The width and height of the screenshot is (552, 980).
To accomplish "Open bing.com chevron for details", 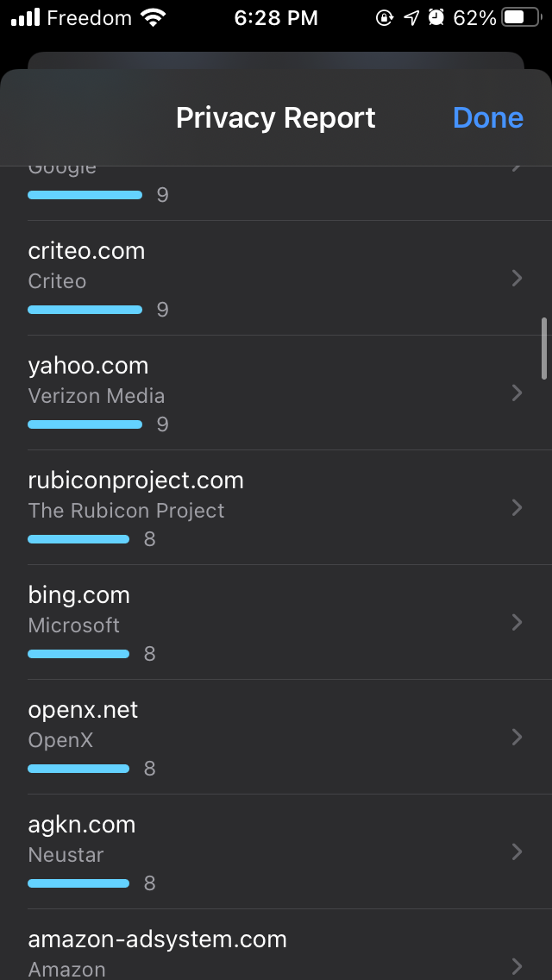I will (x=517, y=622).
